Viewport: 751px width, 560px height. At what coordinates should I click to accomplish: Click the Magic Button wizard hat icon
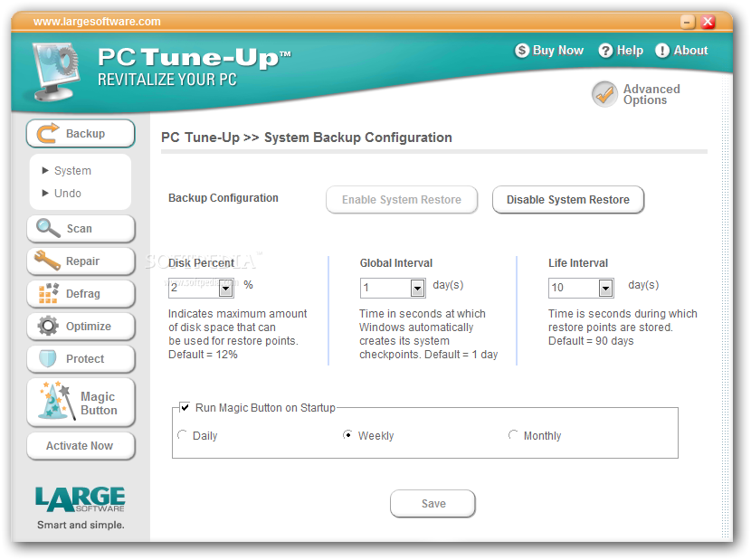[58, 401]
